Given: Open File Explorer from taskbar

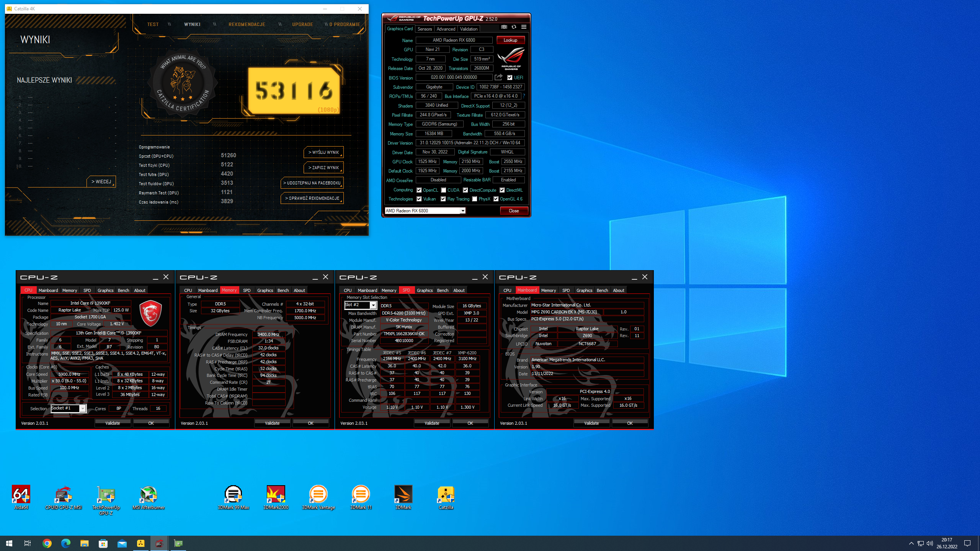Looking at the screenshot, I should click(x=85, y=543).
